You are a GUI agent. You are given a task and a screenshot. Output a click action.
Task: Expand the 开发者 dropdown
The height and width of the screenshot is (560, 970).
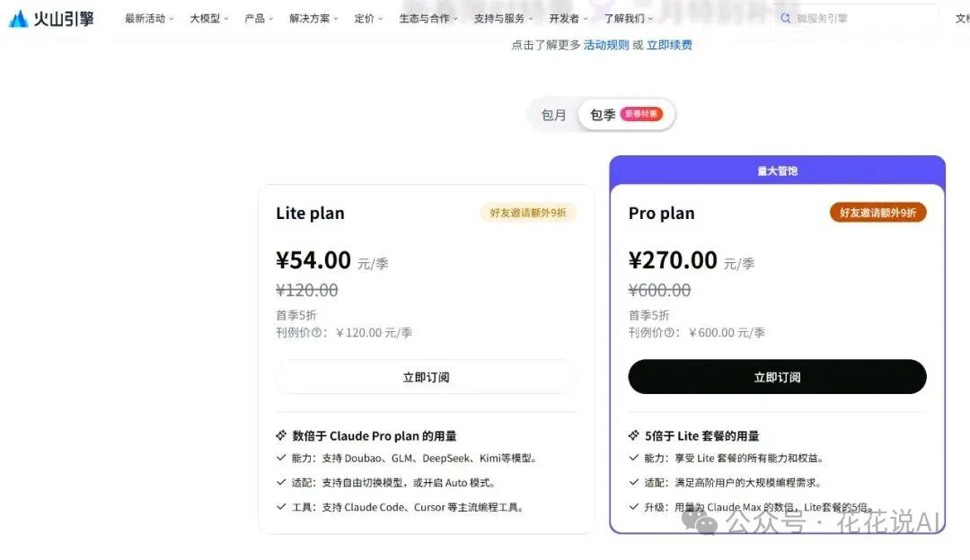click(x=565, y=18)
